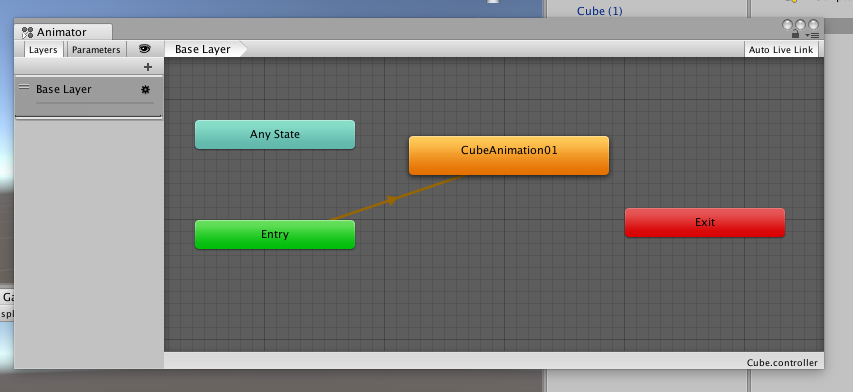Image resolution: width=853 pixels, height=392 pixels.
Task: Select the Entry to CubeAnimation01 transition arrow
Action: pos(393,200)
